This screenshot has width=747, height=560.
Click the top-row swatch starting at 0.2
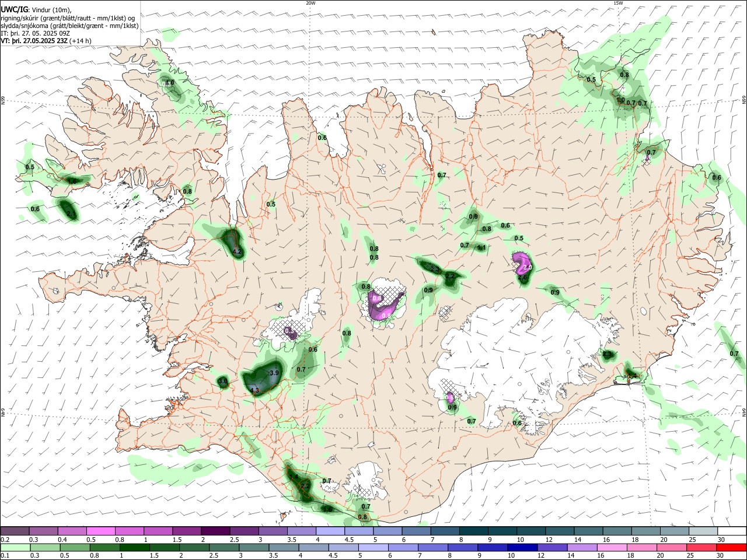15,531
